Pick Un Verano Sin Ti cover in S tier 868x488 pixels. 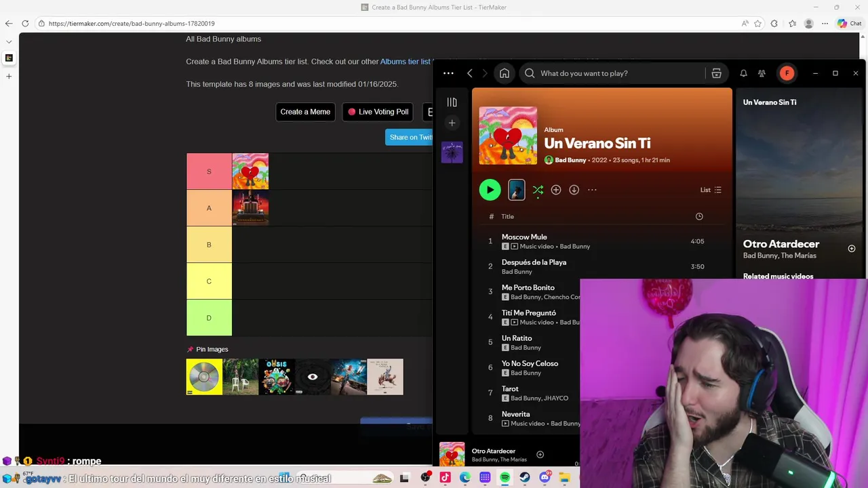[x=250, y=171]
